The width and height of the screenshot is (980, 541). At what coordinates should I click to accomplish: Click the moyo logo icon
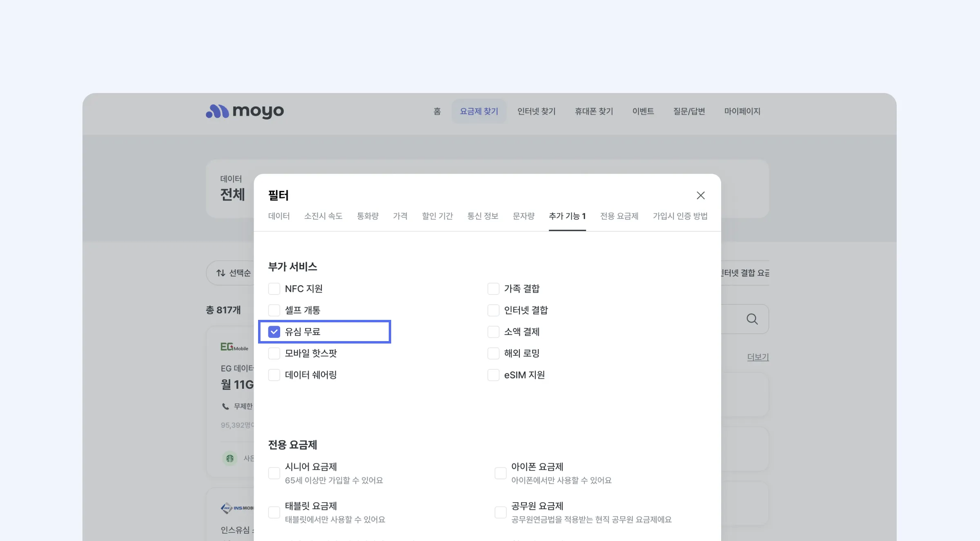point(217,111)
